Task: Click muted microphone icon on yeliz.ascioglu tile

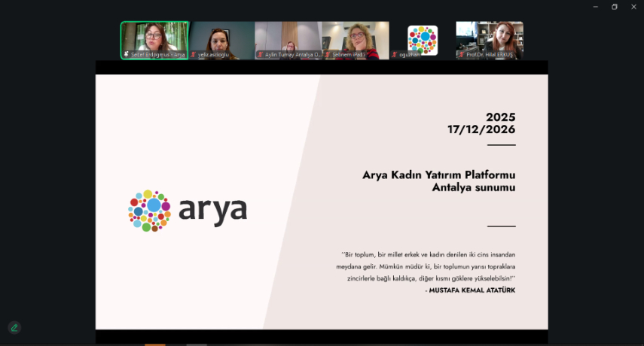Action: pos(194,55)
